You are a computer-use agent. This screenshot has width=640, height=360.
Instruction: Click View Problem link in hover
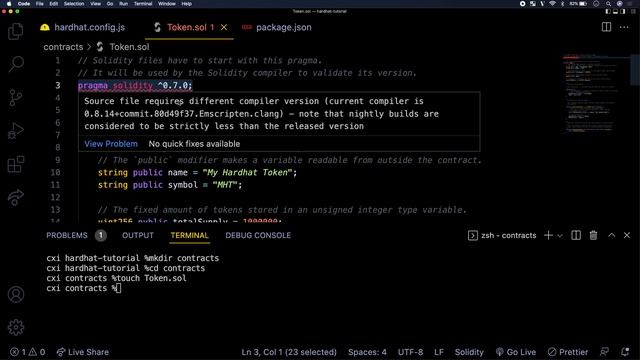[x=111, y=144]
